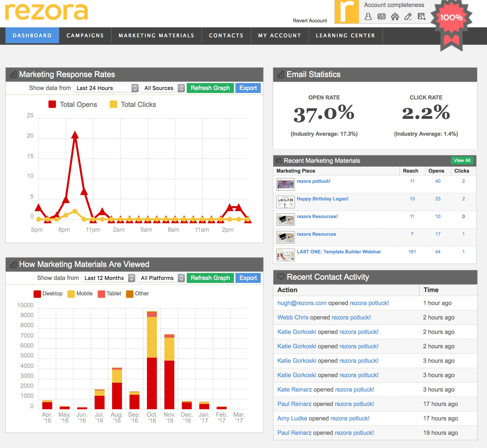Open the Dashboard tab
Viewport: 487px width, 448px height.
tap(32, 36)
